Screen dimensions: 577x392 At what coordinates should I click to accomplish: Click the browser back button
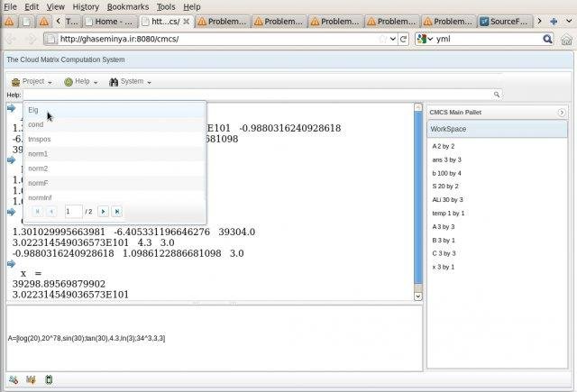pyautogui.click(x=10, y=39)
